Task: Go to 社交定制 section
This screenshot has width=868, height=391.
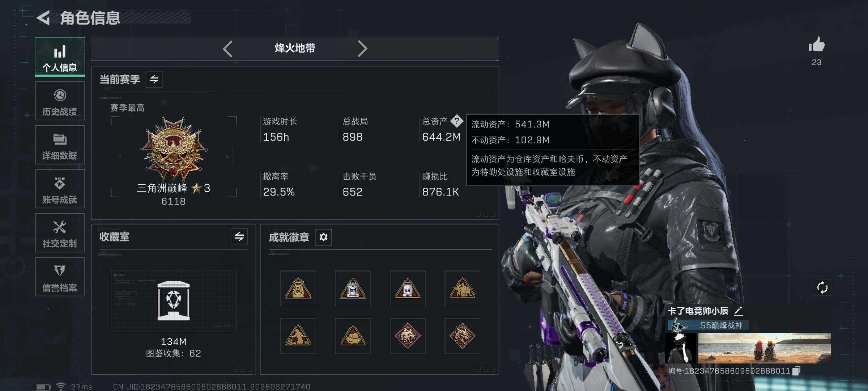Action: pyautogui.click(x=60, y=233)
